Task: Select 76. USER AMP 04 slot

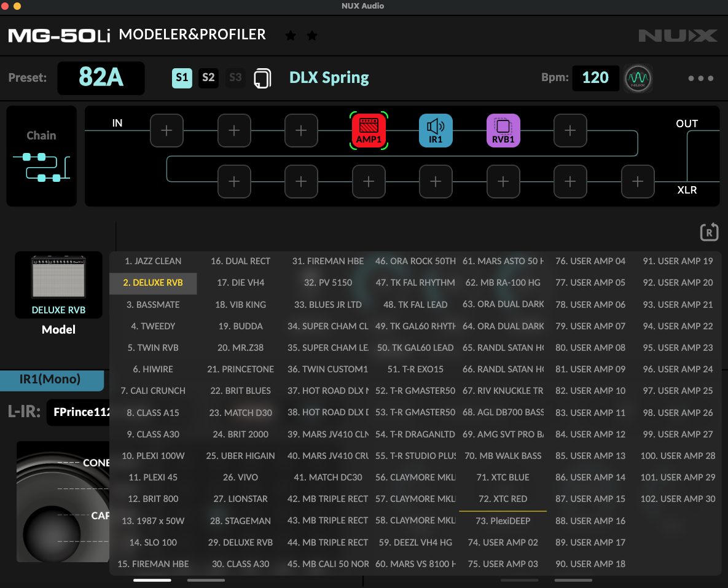Action: 590,261
